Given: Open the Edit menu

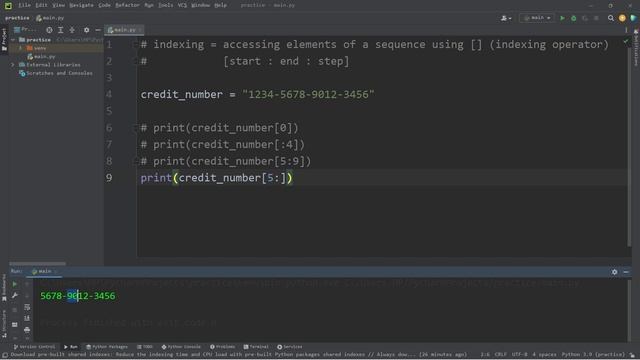Looking at the screenshot, I should coord(41,5).
